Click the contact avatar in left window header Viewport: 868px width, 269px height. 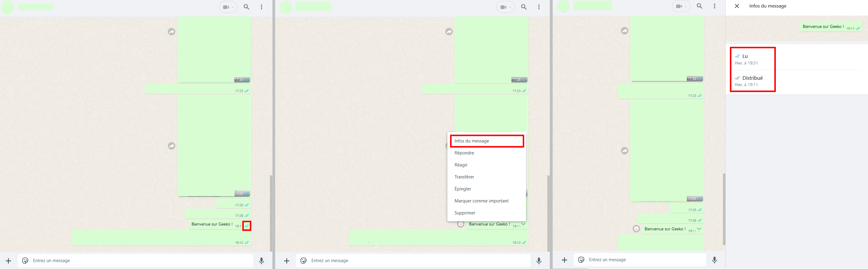point(8,7)
